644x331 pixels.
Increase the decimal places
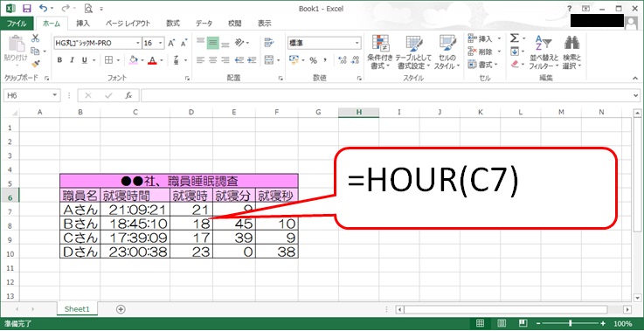(343, 60)
